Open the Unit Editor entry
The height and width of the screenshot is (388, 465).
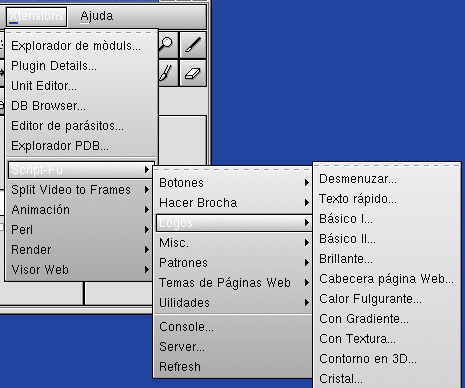point(82,86)
